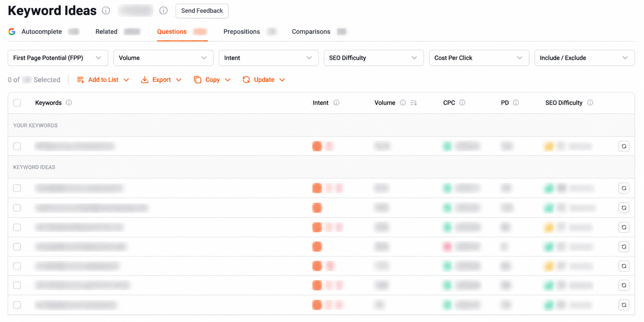
Task: Click the Google logo icon beside Autocomplete
Action: pyautogui.click(x=12, y=32)
